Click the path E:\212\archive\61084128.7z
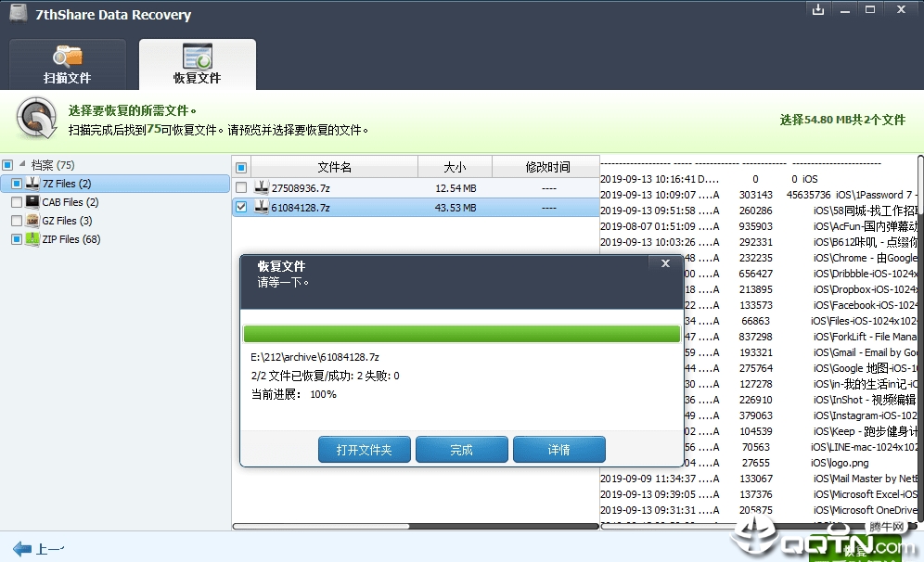Image resolution: width=924 pixels, height=562 pixels. pyautogui.click(x=314, y=357)
